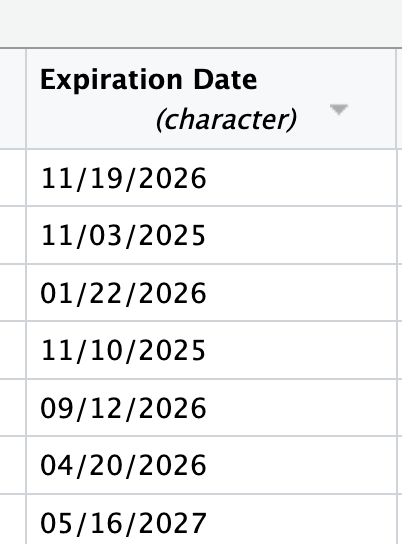
Task: Click the cell left of 01/22/2026
Action: coord(12,293)
